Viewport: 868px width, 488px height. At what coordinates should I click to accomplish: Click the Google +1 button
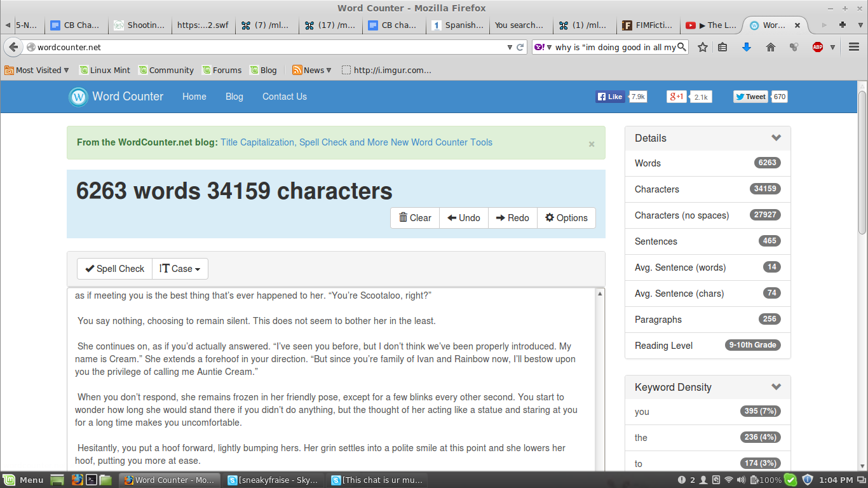[677, 97]
